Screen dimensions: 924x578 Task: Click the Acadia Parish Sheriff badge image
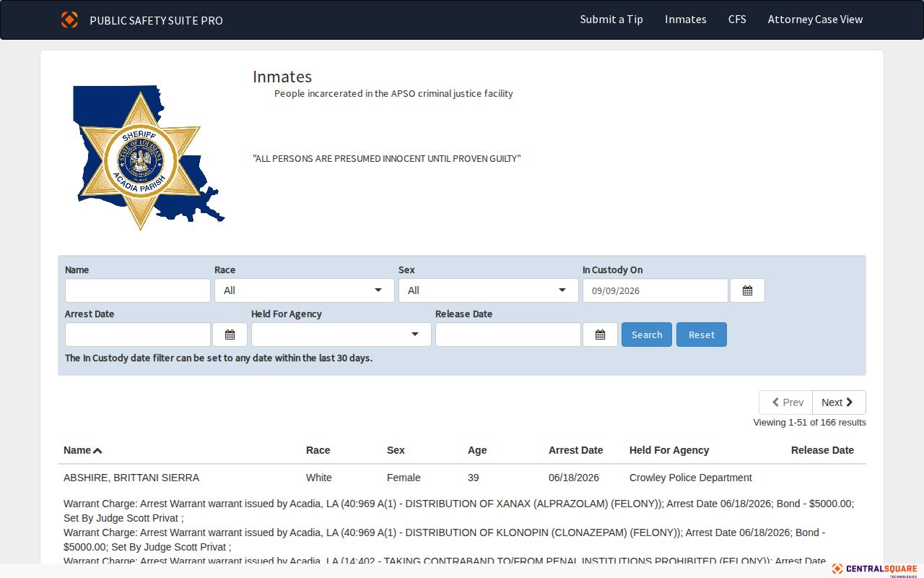pyautogui.click(x=149, y=158)
